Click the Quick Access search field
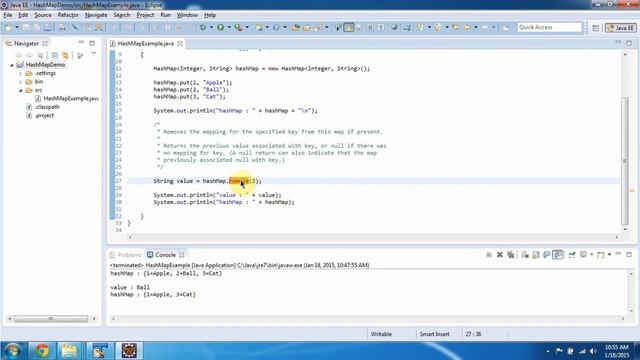 tap(549, 27)
